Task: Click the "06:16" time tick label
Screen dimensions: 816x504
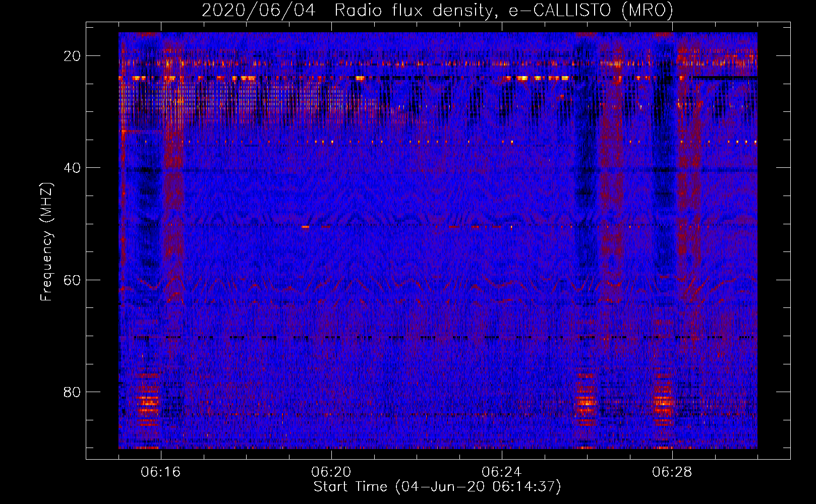Action: 161,472
